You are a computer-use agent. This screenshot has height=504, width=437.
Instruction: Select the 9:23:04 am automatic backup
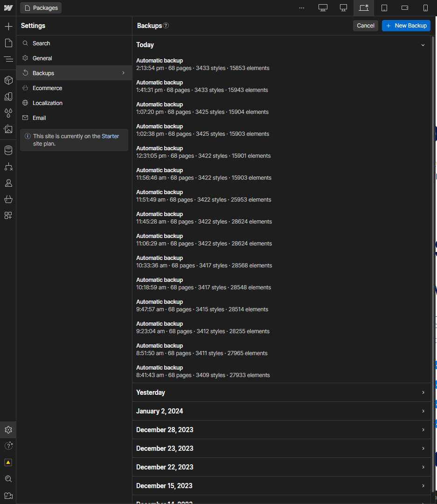pyautogui.click(x=282, y=328)
